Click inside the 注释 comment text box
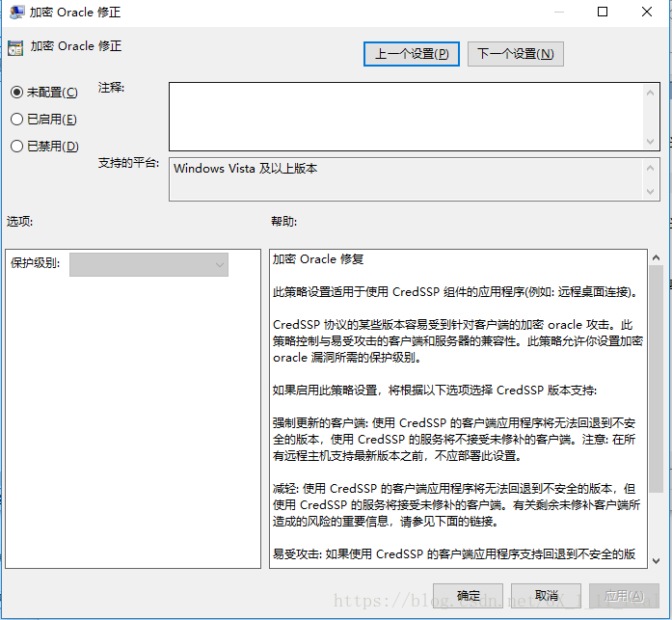The width and height of the screenshot is (672, 620). click(x=406, y=117)
